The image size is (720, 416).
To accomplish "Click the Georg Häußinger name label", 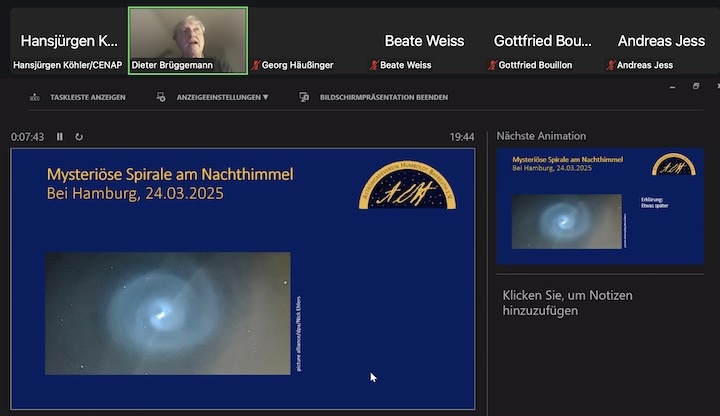I will [298, 65].
